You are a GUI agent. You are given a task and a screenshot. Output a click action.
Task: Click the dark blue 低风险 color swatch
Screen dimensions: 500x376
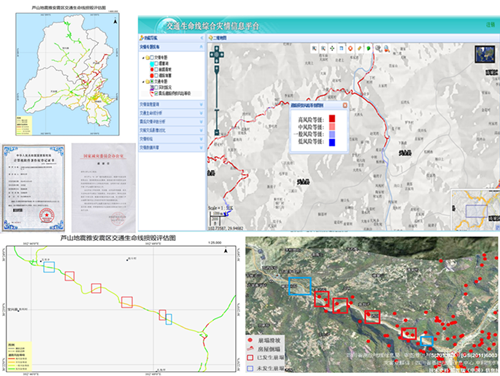click(332, 142)
